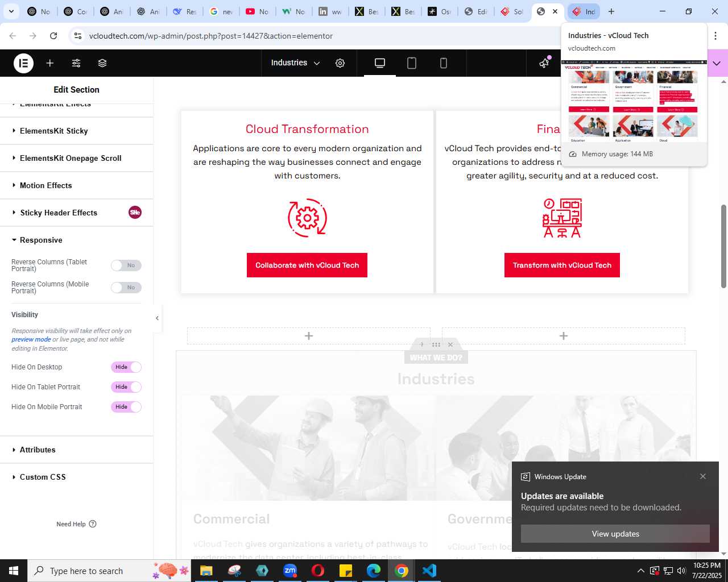Expand ElementsKit Onepage Scroll section
Screen dimensions: 728x582
coord(76,158)
